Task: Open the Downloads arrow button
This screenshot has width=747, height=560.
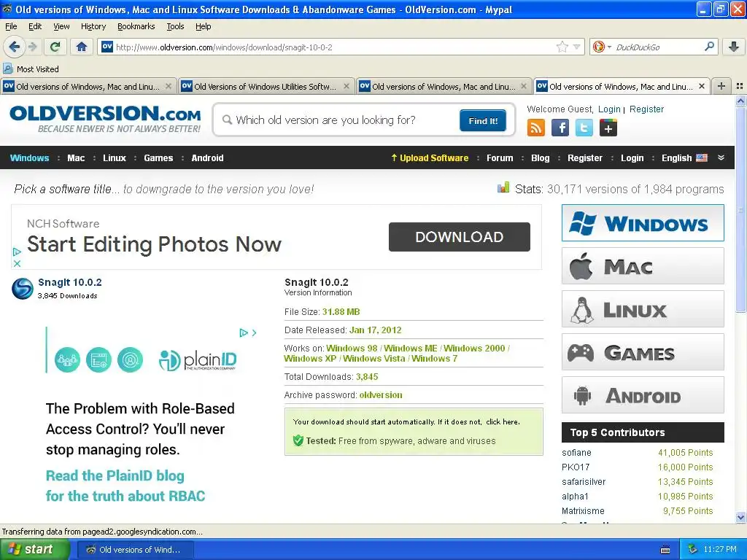Action: [734, 47]
